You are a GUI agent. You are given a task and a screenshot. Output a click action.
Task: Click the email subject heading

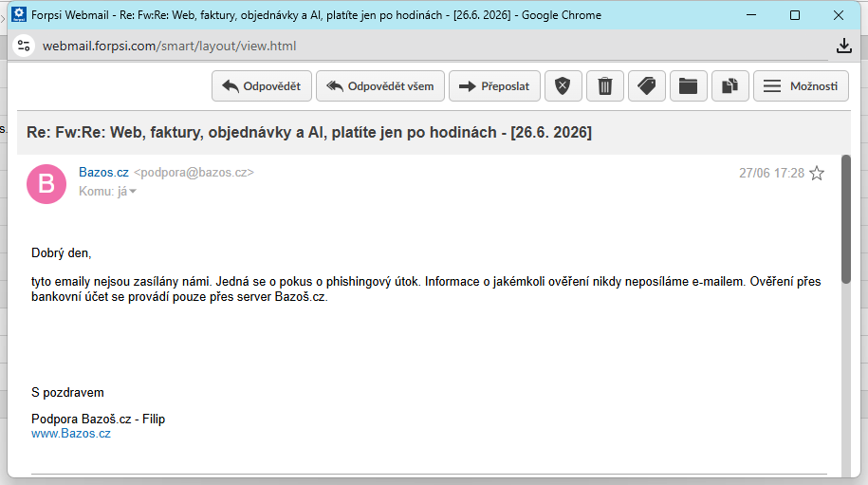tap(309, 132)
